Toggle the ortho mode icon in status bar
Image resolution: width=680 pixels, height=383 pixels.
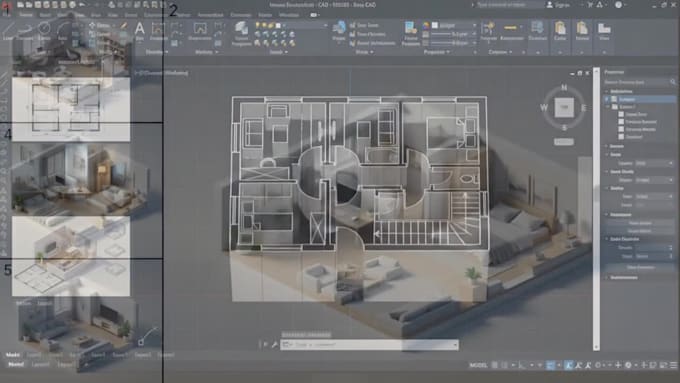pos(521,365)
